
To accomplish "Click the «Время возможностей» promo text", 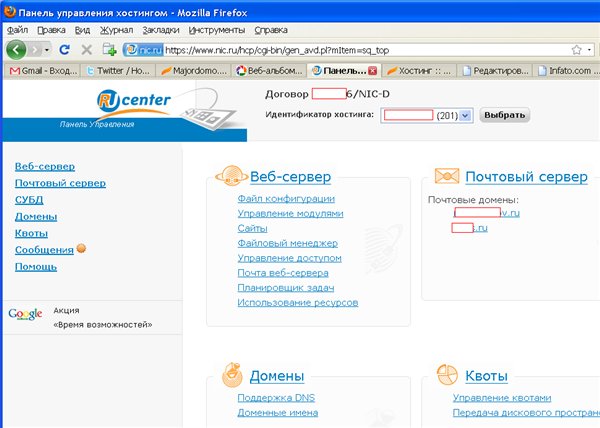I will click(103, 325).
